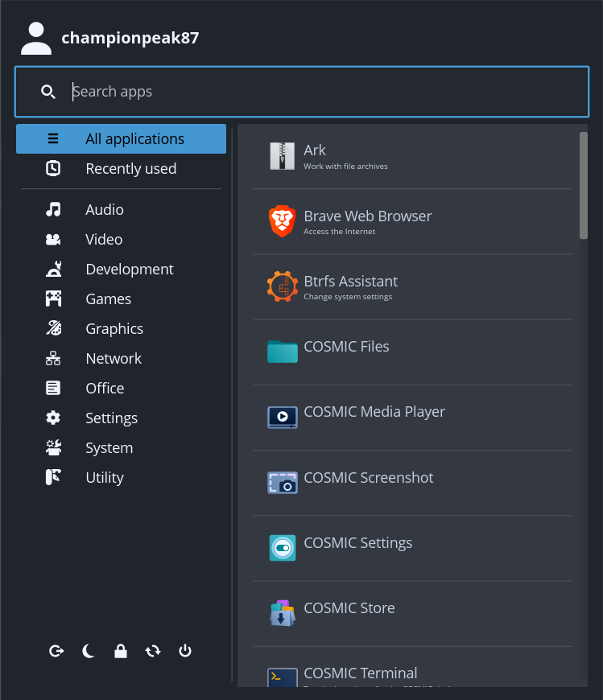
Task: Click the "Brave Web Browser" label
Action: point(368,216)
